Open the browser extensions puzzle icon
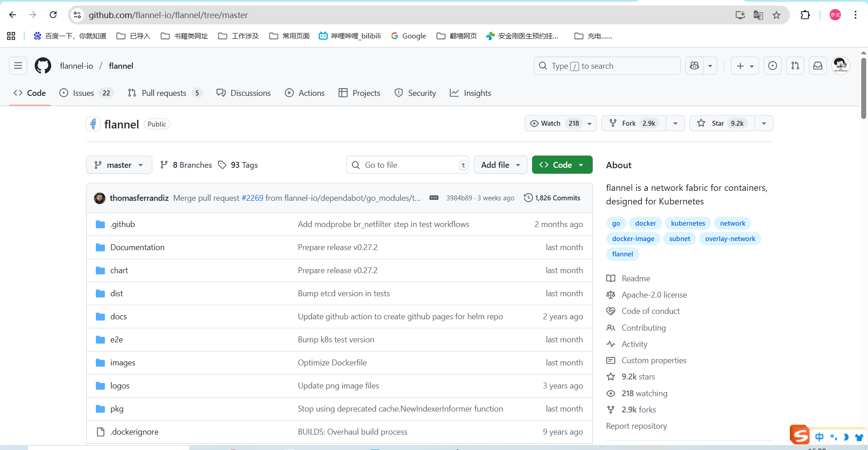This screenshot has height=450, width=868. (805, 15)
